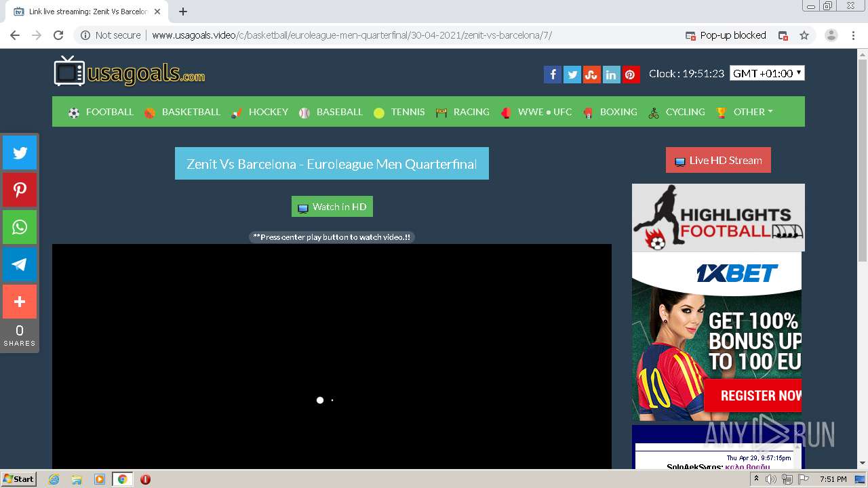Image resolution: width=868 pixels, height=488 pixels.
Task: Open Windows Media Player from taskbar
Action: tap(99, 479)
